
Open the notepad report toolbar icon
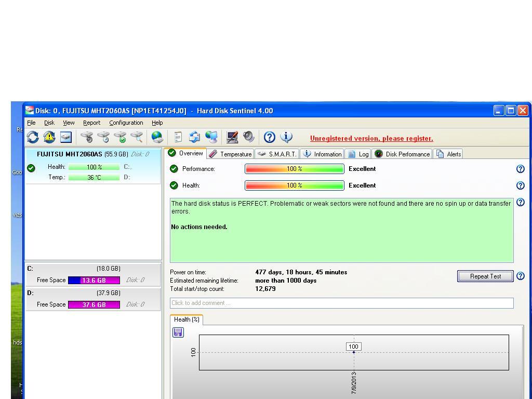[178, 137]
